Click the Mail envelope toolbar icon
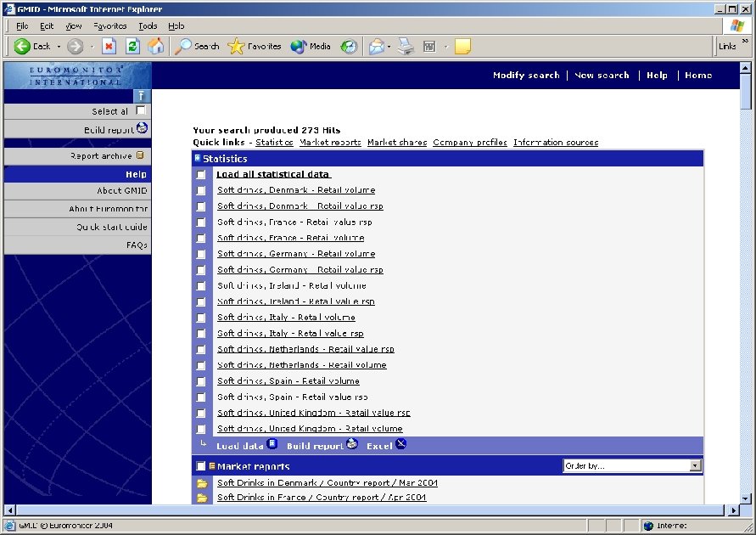This screenshot has width=756, height=535. point(377,47)
